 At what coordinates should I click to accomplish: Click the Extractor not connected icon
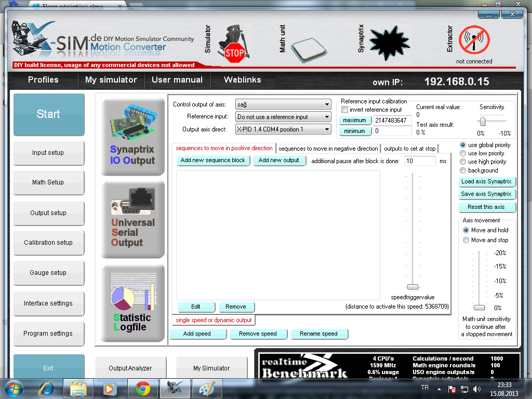(x=474, y=41)
